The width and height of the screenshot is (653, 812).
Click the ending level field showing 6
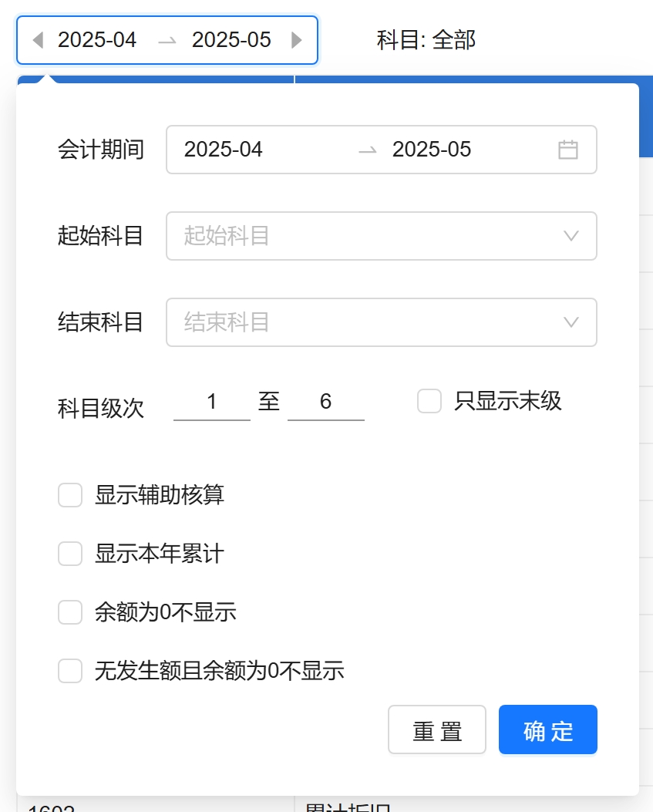click(x=325, y=403)
